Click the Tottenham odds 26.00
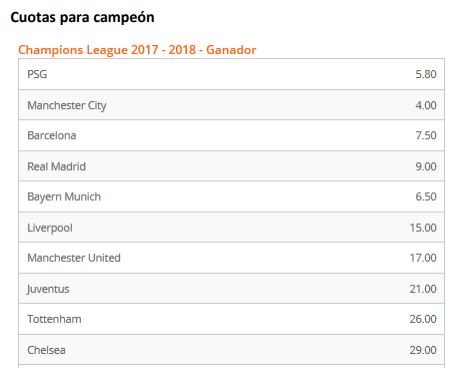The width and height of the screenshot is (457, 382). point(423,319)
